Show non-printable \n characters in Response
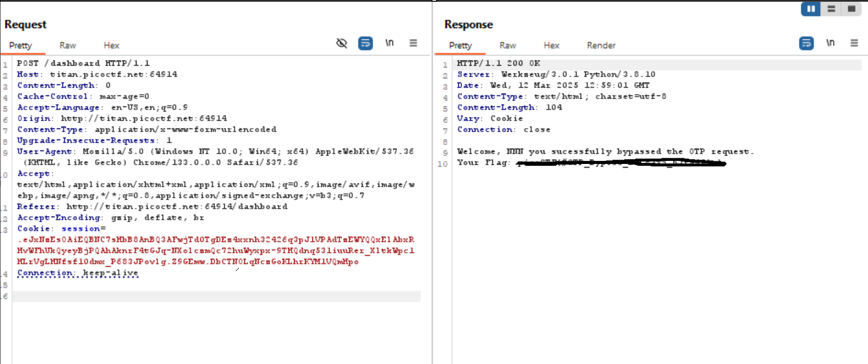The width and height of the screenshot is (868, 364). click(x=830, y=43)
